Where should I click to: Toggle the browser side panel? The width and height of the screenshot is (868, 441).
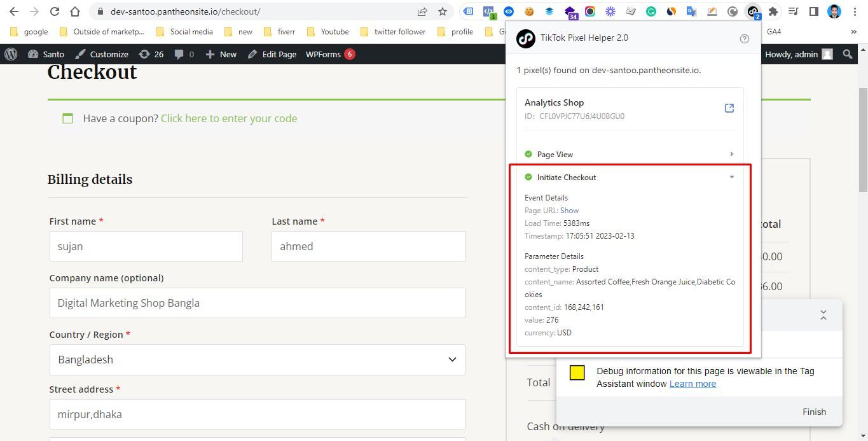coord(813,11)
